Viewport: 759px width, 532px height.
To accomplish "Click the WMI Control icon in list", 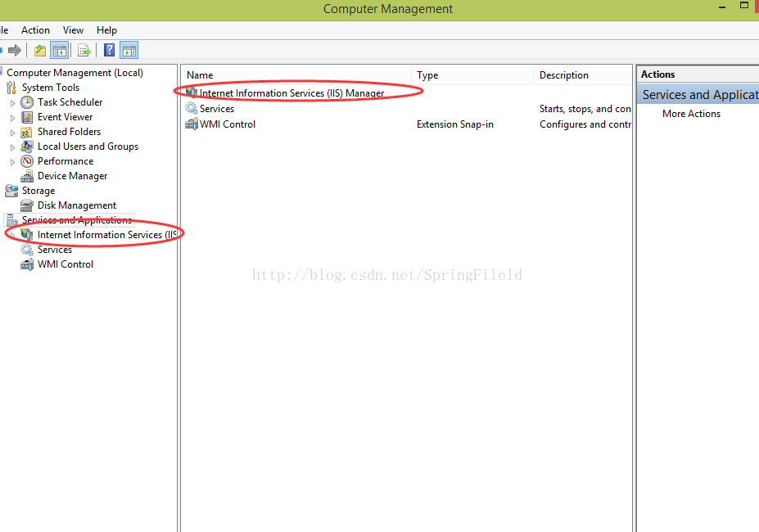I will tap(192, 124).
